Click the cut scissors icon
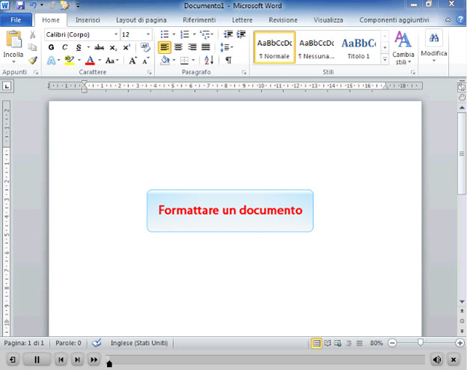This screenshot has width=467, height=370. [32, 35]
